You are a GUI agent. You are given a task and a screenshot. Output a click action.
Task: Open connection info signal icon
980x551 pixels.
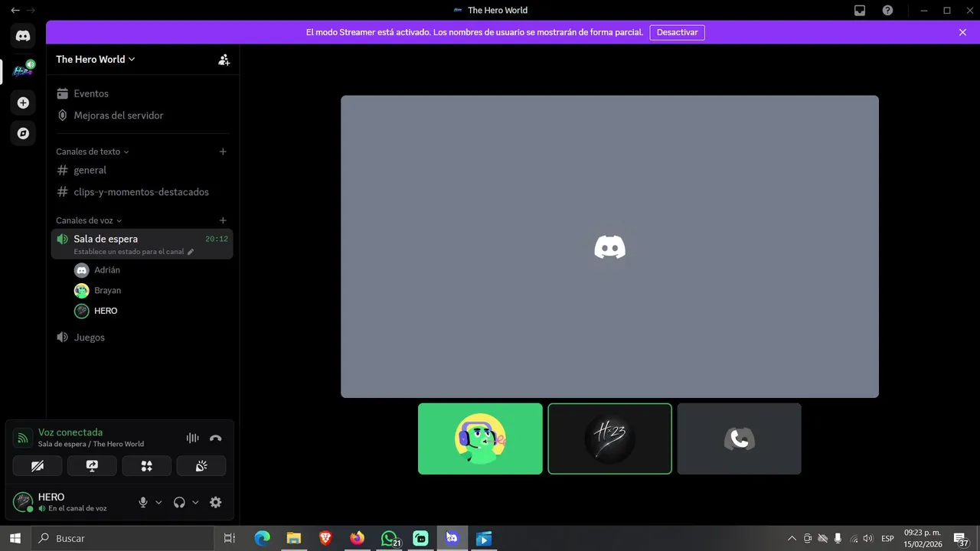tap(23, 438)
